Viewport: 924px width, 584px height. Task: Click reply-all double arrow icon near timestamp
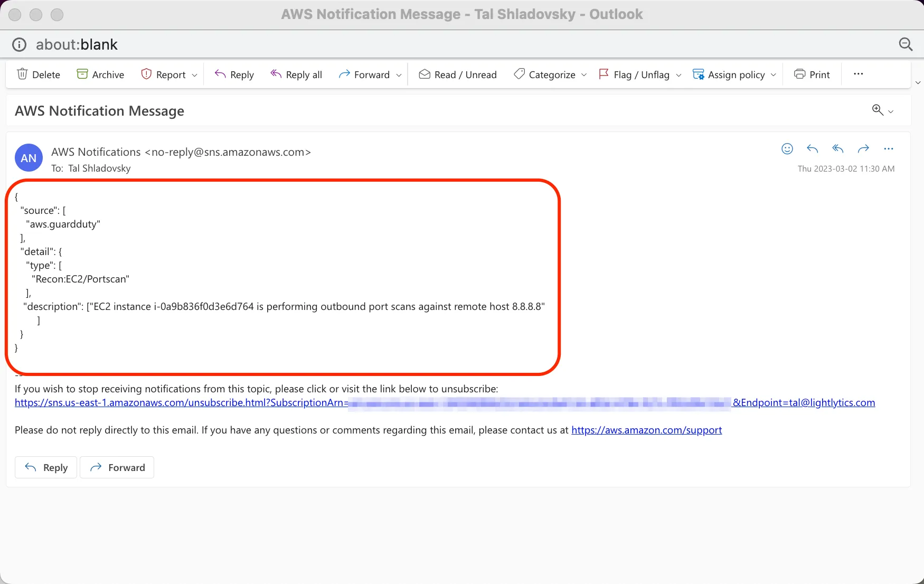click(x=838, y=149)
